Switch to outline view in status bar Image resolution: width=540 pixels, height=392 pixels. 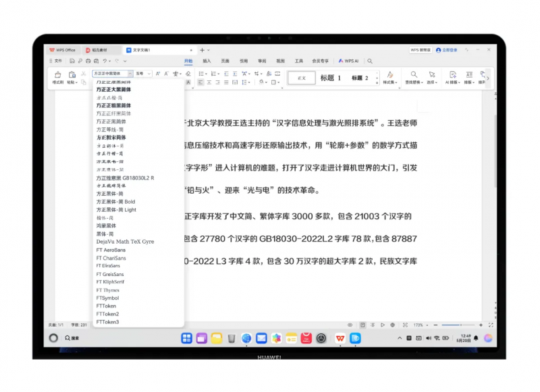(373, 325)
